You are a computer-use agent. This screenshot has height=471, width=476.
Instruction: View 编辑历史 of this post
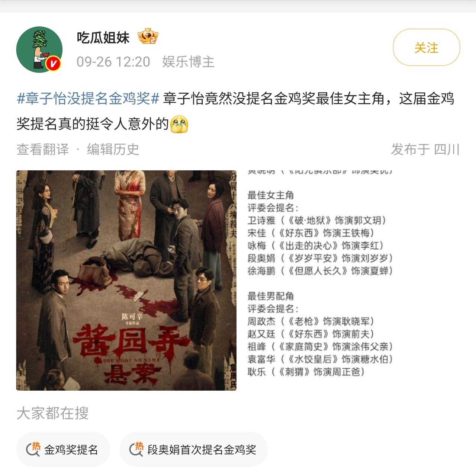113,149
